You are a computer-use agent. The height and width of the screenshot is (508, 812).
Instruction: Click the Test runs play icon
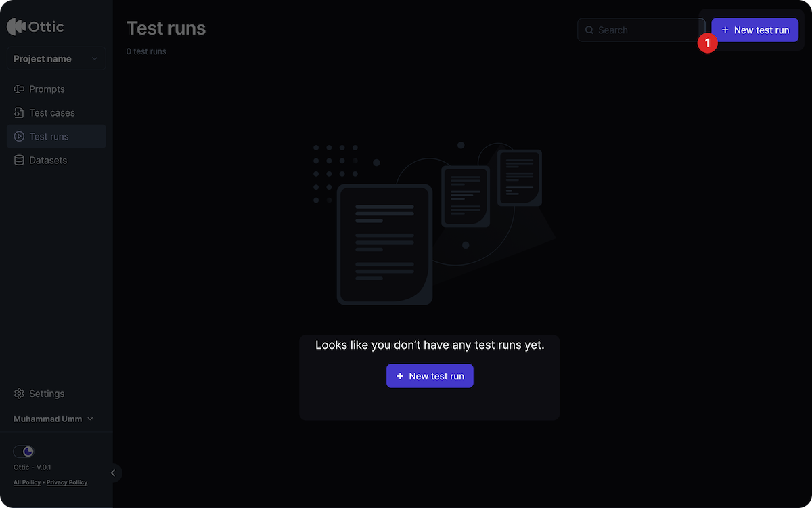[x=18, y=136]
